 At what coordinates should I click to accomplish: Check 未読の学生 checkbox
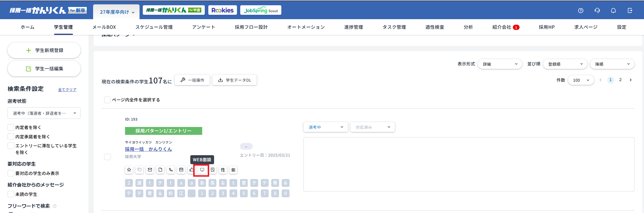[x=11, y=194]
